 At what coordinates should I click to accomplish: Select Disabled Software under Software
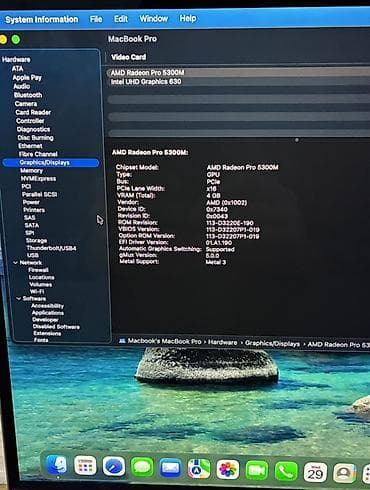pyautogui.click(x=56, y=327)
